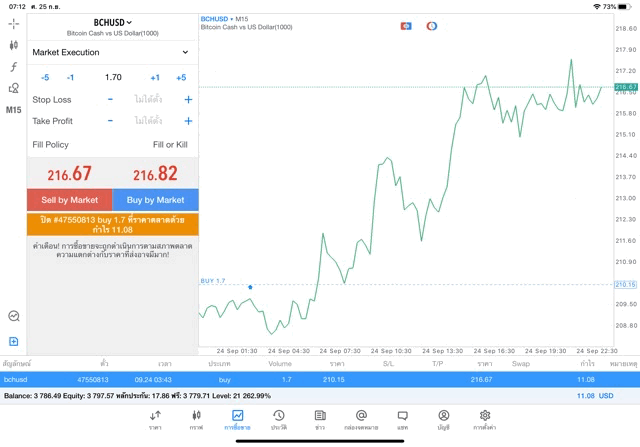This screenshot has width=640, height=447.
Task: Click Swap column header
Action: [521, 363]
